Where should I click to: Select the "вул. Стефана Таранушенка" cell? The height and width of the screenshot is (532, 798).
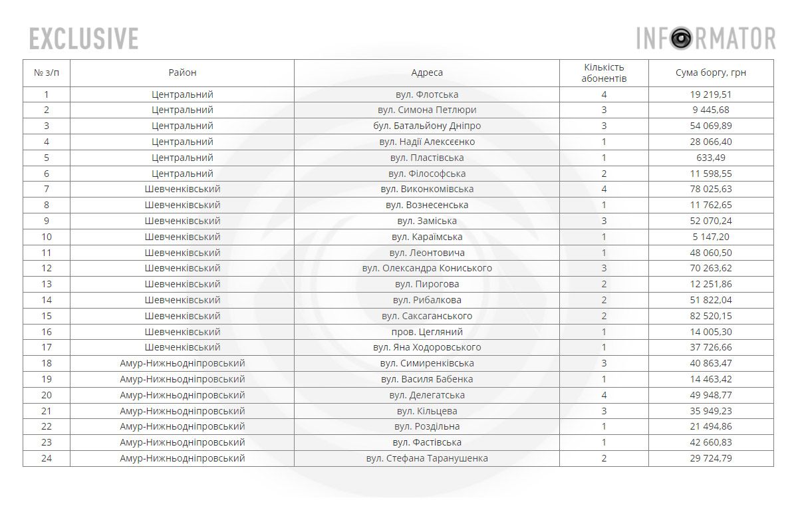pos(427,458)
